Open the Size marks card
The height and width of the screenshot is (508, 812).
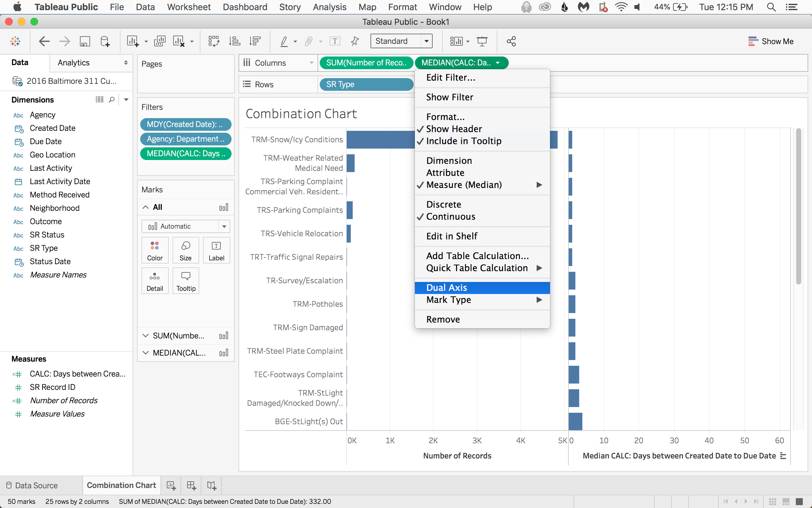coord(186,251)
